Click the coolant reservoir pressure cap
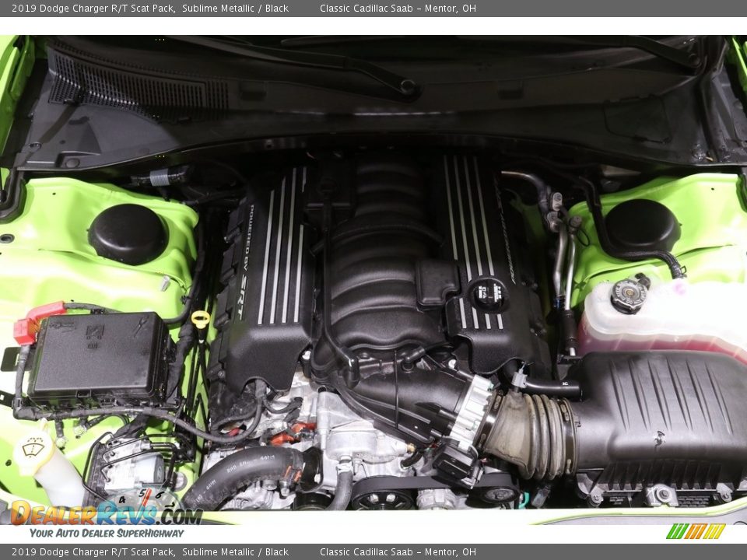The width and height of the screenshot is (747, 560). click(x=630, y=296)
